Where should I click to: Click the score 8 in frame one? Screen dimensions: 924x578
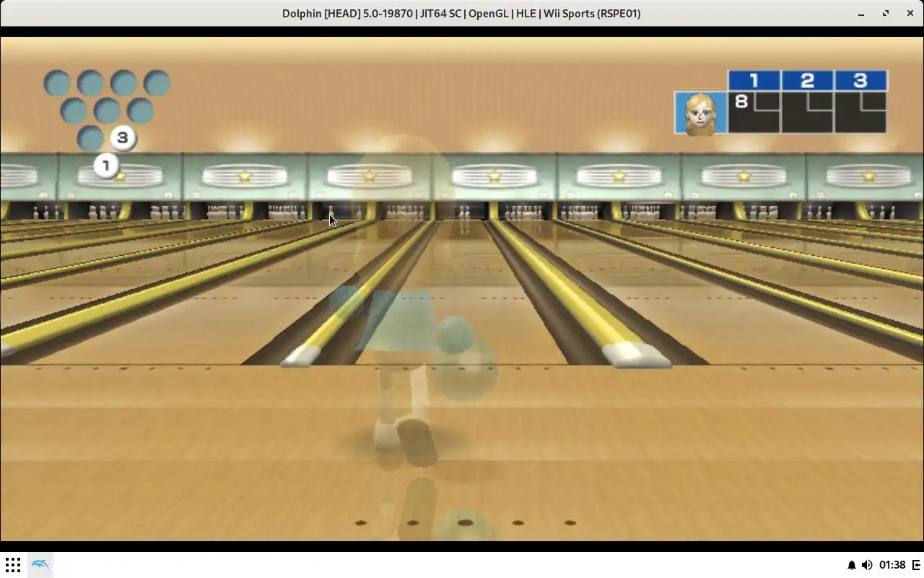(x=741, y=101)
